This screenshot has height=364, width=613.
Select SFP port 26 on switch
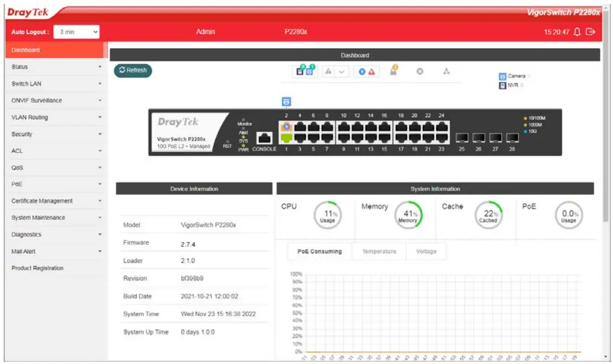(479, 138)
